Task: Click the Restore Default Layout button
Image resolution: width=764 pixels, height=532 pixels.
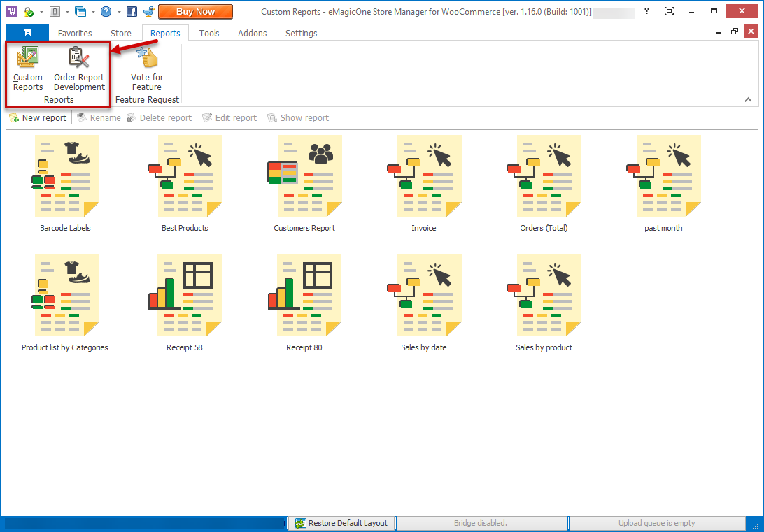Action: (341, 523)
